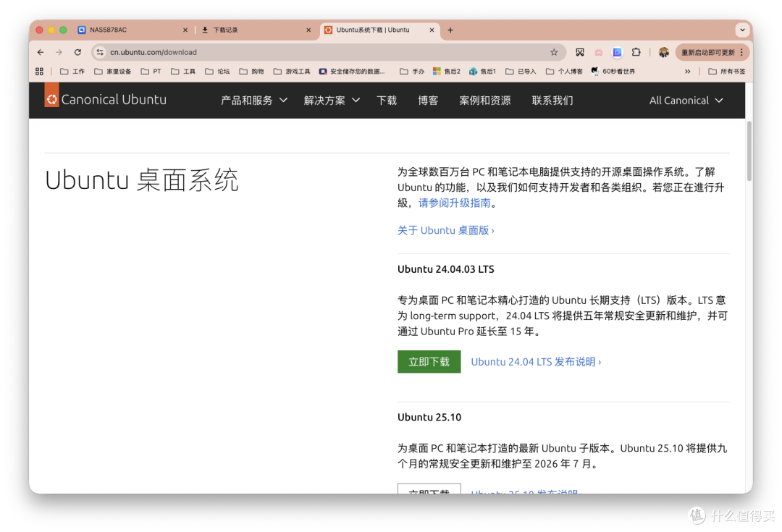
Task: Click the page vertical scrollbar thumb
Action: (x=749, y=151)
